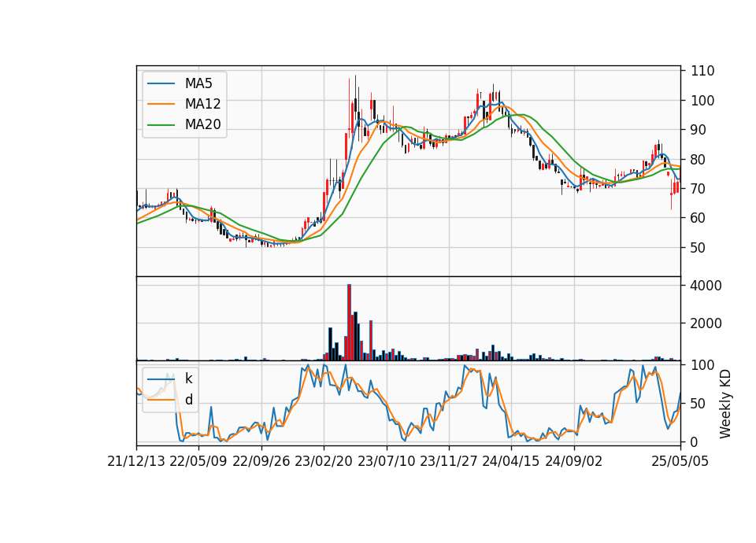Click the 60 price axis label
This screenshot has height=543, width=756.
[699, 218]
